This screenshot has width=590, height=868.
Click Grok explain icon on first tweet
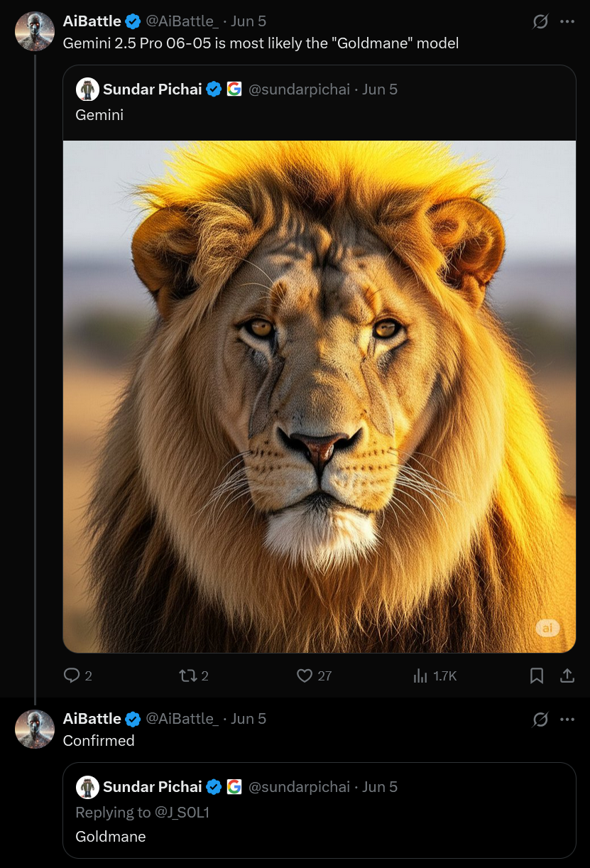pos(540,22)
